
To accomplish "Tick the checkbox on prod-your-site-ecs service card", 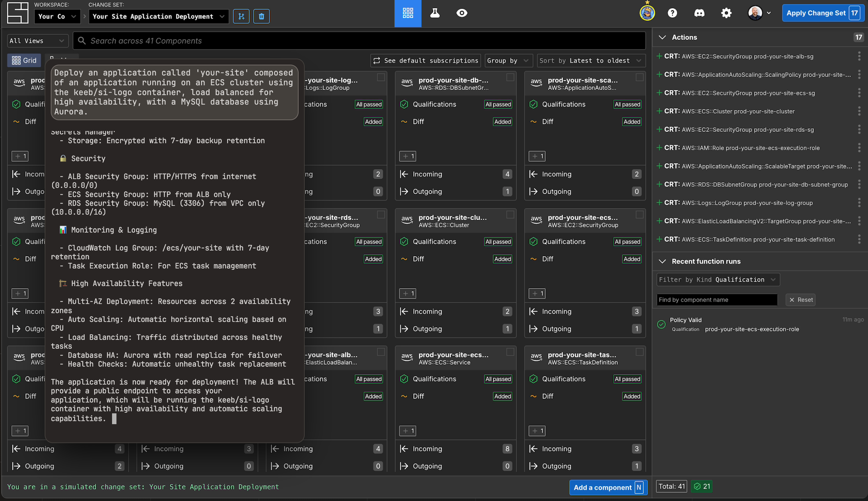I will (511, 352).
